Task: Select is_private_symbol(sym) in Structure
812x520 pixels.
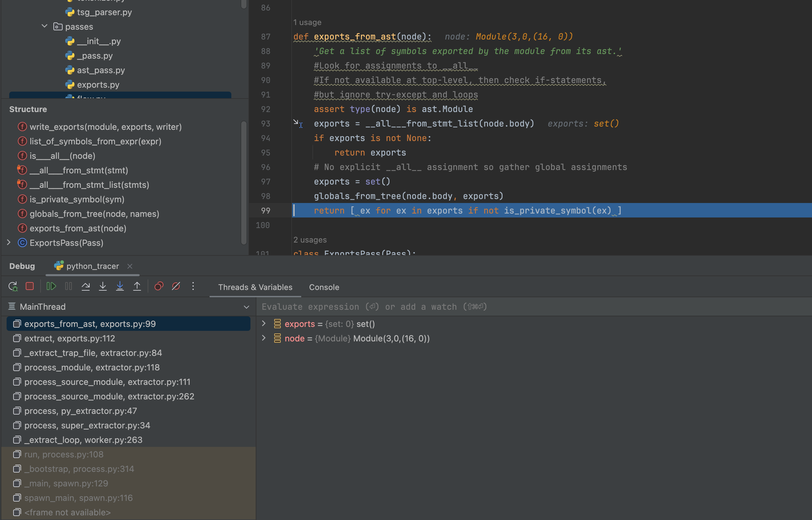Action: (x=77, y=200)
